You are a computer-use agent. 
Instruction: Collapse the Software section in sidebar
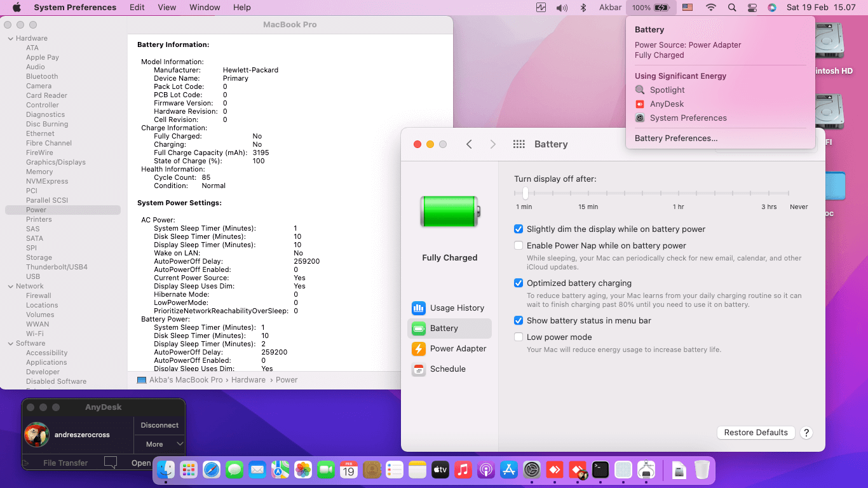[10, 343]
